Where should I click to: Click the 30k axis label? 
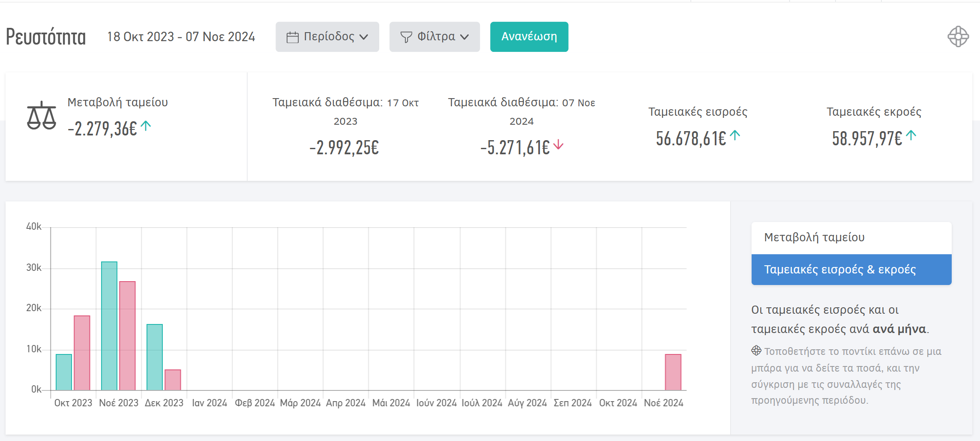[34, 268]
